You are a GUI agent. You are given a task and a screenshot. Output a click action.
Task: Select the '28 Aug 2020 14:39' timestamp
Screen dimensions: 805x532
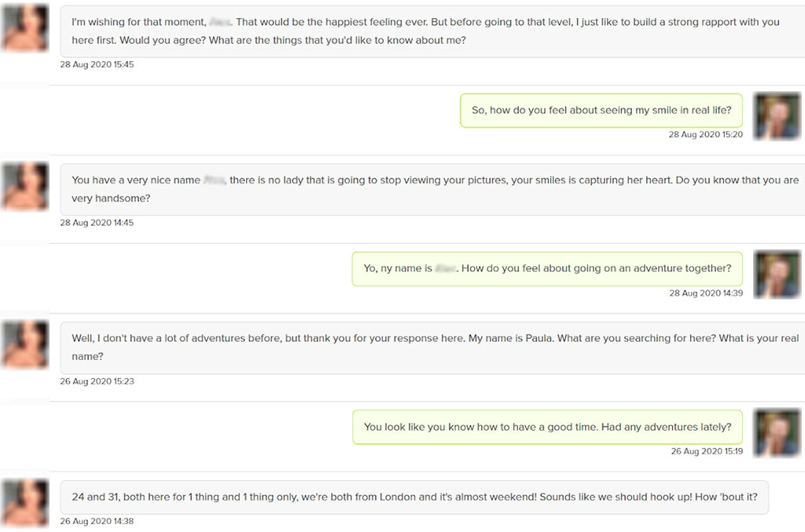(x=705, y=293)
